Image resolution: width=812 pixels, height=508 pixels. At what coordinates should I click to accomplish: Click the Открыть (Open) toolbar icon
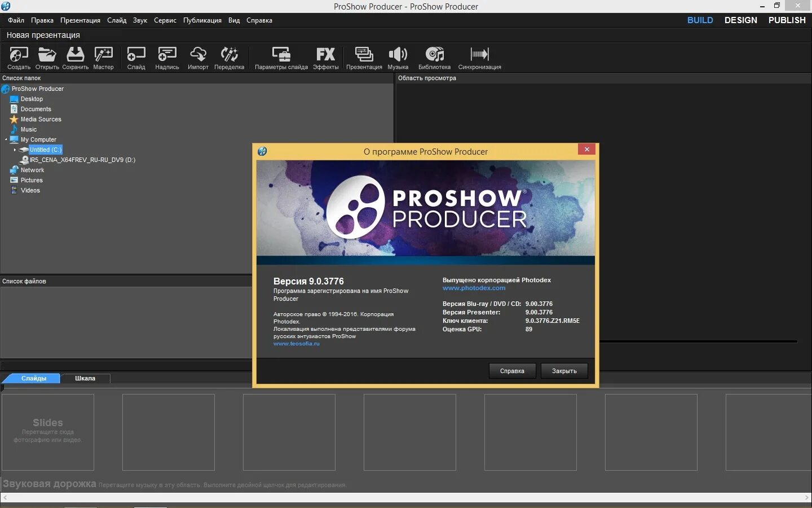[47, 58]
